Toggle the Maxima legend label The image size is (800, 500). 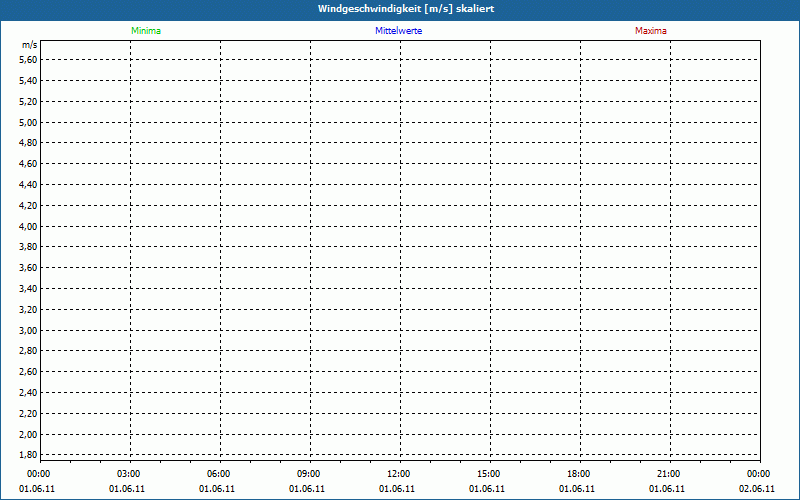[x=651, y=31]
